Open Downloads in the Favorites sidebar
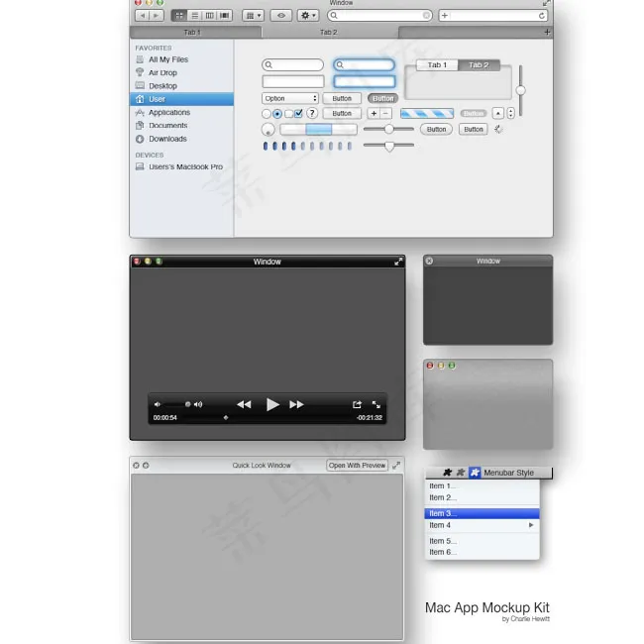The width and height of the screenshot is (644, 644). point(167,139)
